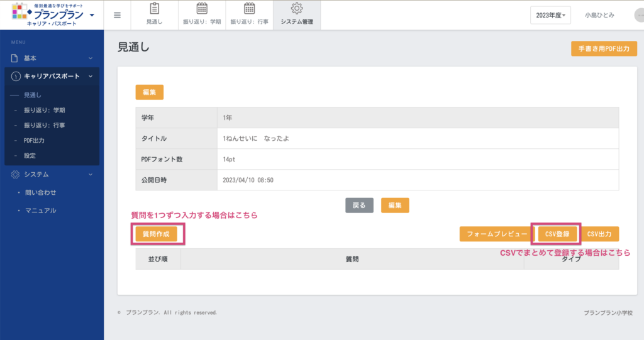This screenshot has width=644, height=340.
Task: Click the 学年 value 1年
Action: point(228,118)
